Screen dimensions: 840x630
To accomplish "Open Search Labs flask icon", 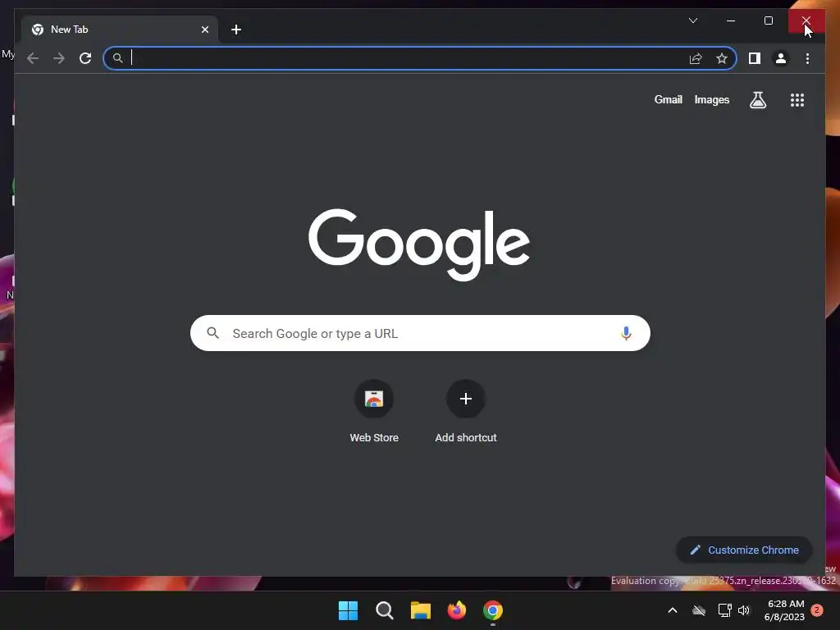I will point(757,99).
